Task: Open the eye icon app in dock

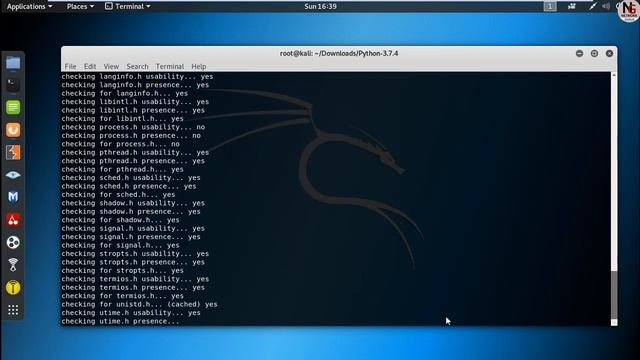Action: [x=13, y=175]
